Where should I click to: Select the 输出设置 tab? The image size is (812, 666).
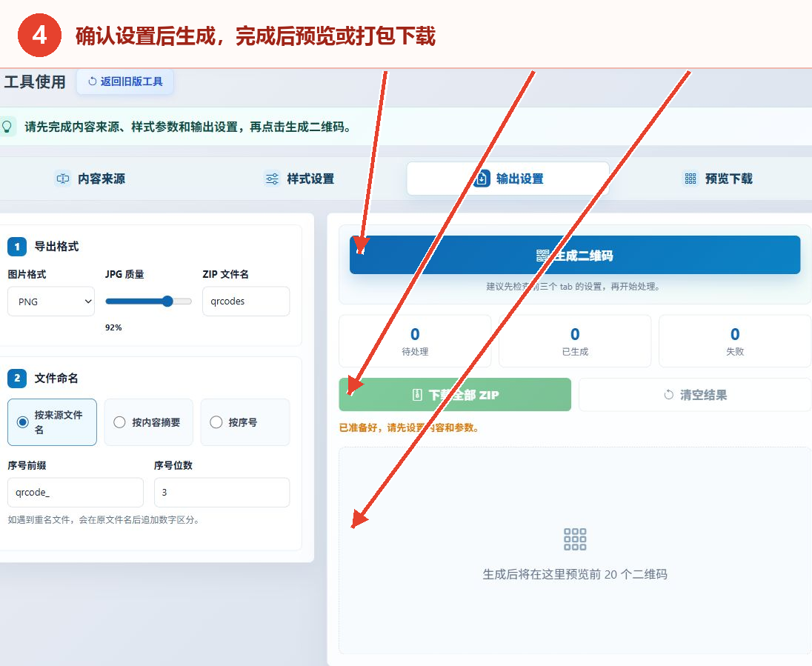pyautogui.click(x=507, y=179)
